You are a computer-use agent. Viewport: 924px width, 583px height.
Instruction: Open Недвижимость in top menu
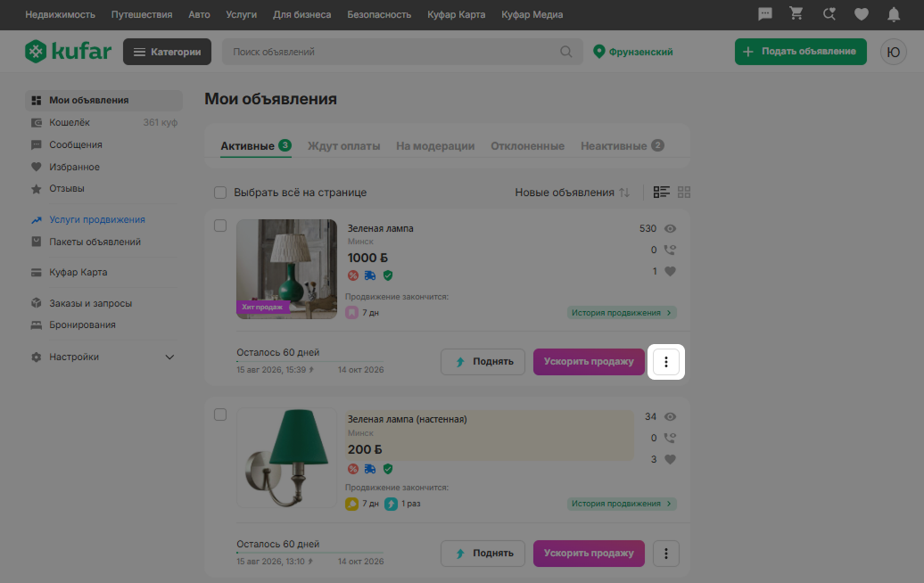pos(60,15)
